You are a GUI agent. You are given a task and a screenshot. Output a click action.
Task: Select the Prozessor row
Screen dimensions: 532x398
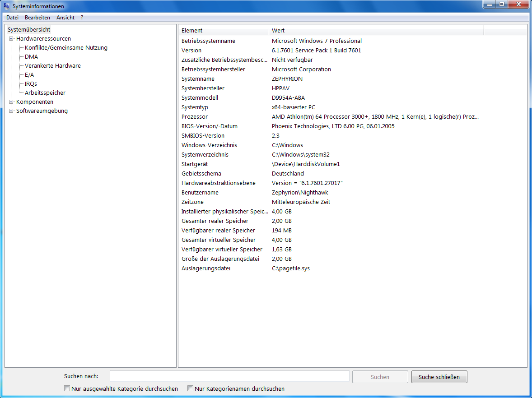click(353, 116)
